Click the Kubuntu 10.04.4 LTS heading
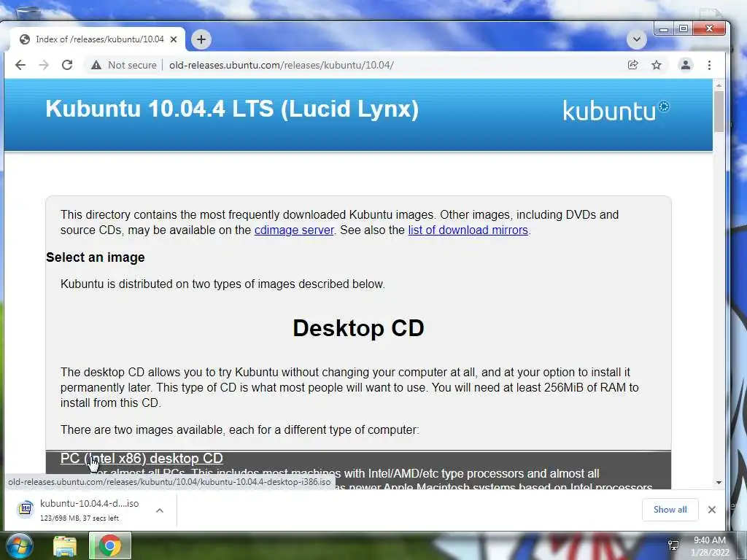 tap(232, 109)
